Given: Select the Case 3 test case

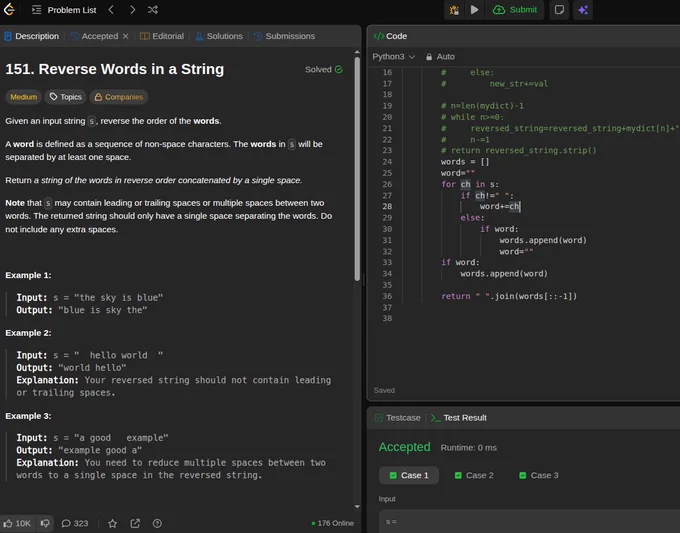Looking at the screenshot, I should (x=538, y=475).
